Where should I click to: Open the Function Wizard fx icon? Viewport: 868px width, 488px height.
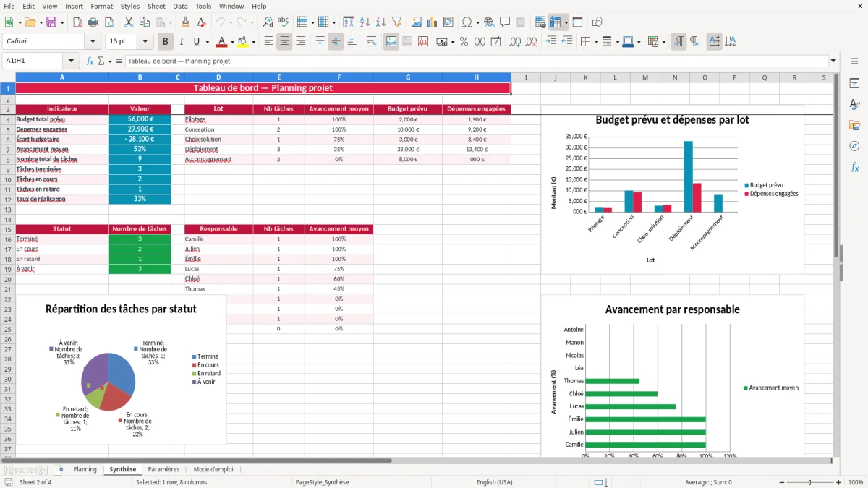coord(90,61)
